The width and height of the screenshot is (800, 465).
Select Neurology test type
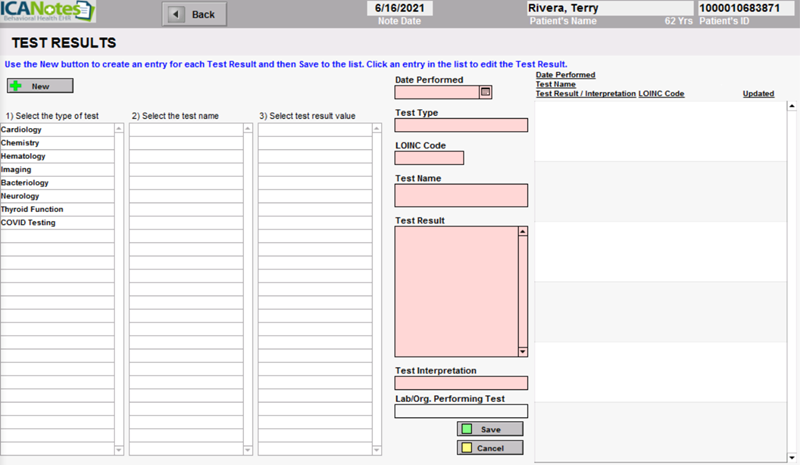point(58,196)
